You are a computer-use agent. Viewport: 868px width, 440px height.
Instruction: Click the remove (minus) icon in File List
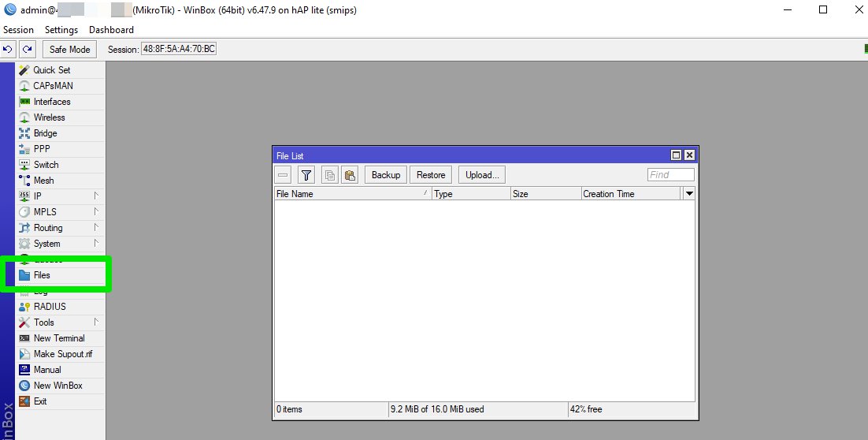point(284,175)
